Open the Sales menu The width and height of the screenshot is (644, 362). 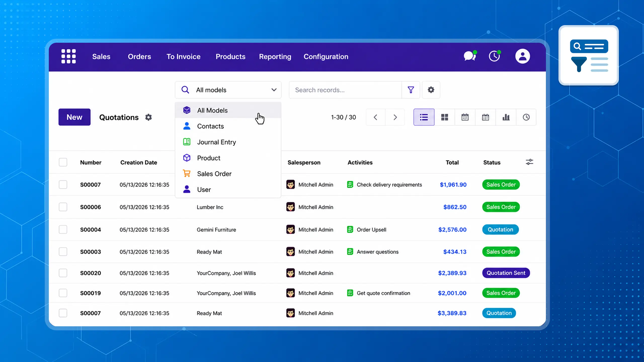point(101,57)
